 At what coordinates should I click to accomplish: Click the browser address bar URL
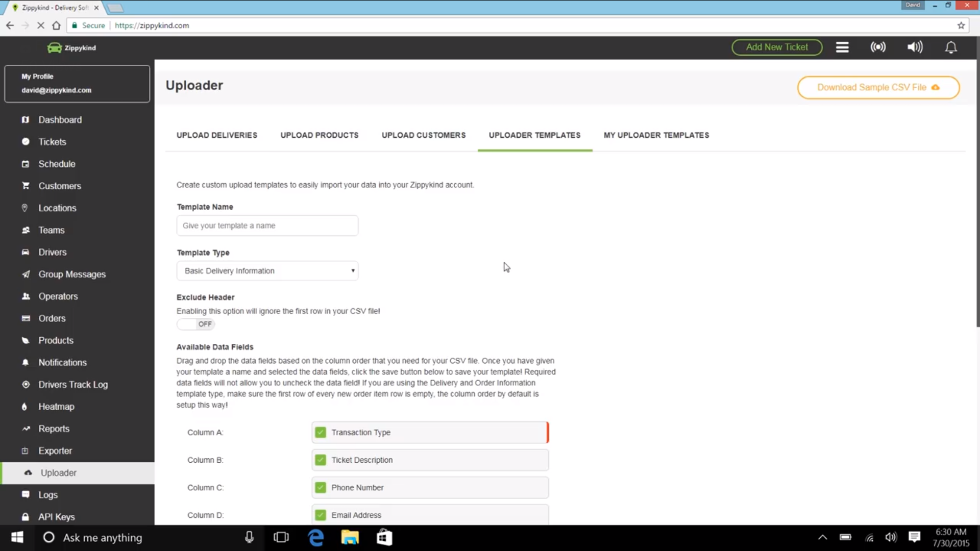tap(152, 26)
